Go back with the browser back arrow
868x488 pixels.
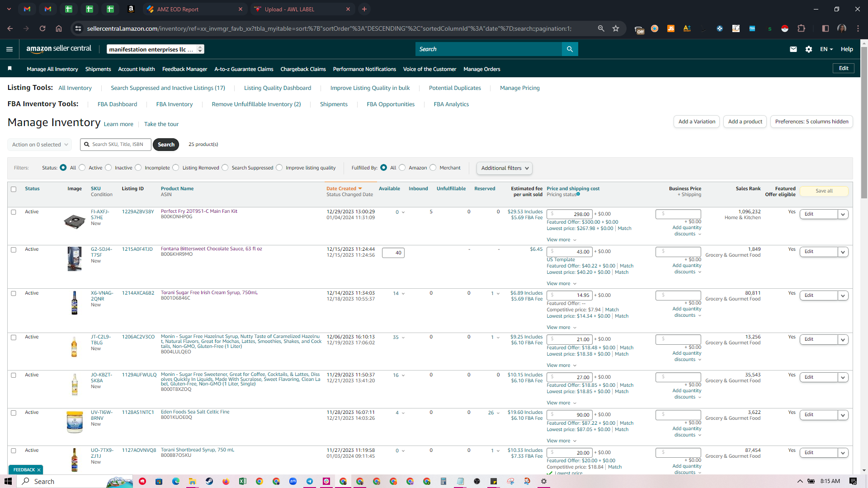click(x=10, y=28)
